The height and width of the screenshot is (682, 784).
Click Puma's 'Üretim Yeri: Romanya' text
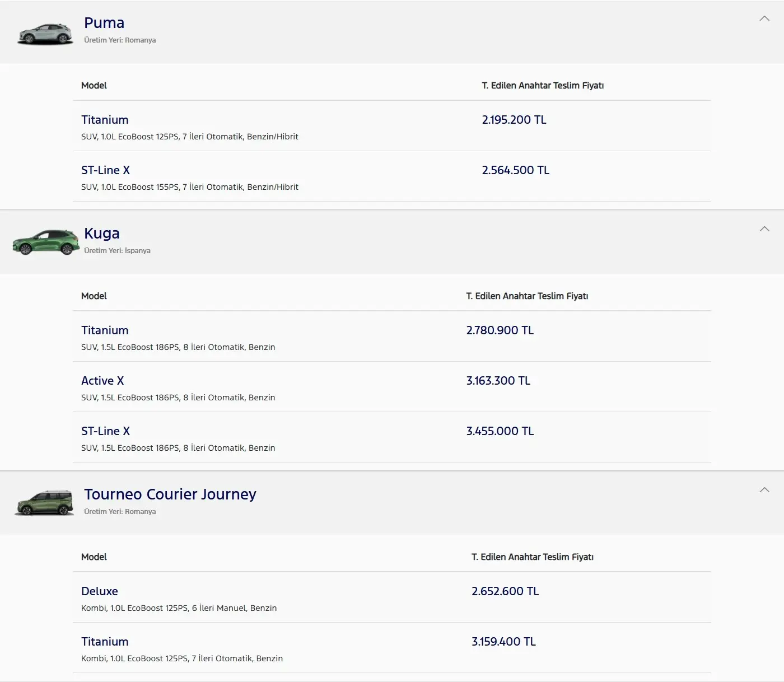120,40
